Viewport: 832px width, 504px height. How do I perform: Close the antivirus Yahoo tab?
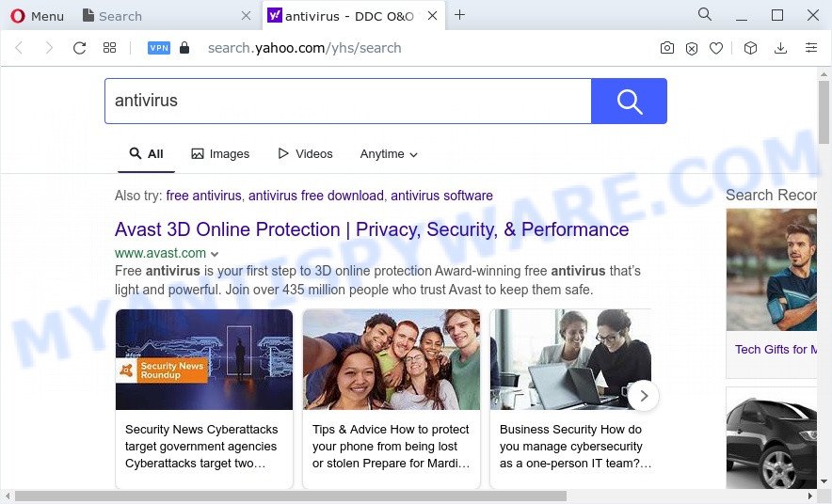[x=432, y=16]
